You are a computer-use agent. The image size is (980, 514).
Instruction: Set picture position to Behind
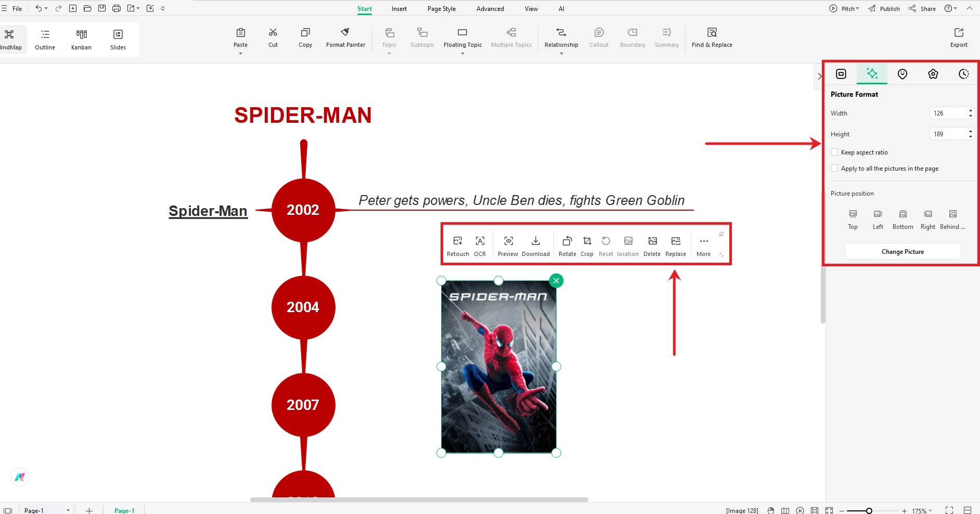[952, 220]
